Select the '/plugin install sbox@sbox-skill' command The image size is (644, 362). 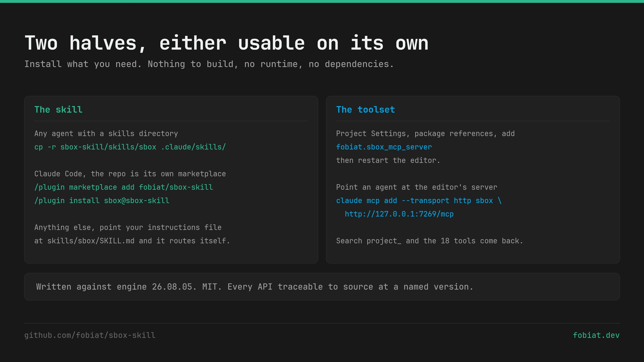(102, 200)
